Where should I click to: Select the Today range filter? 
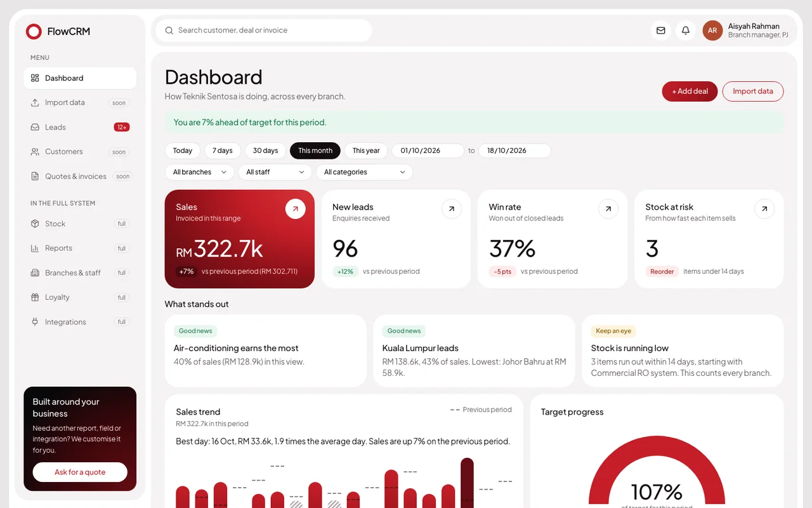coord(183,150)
